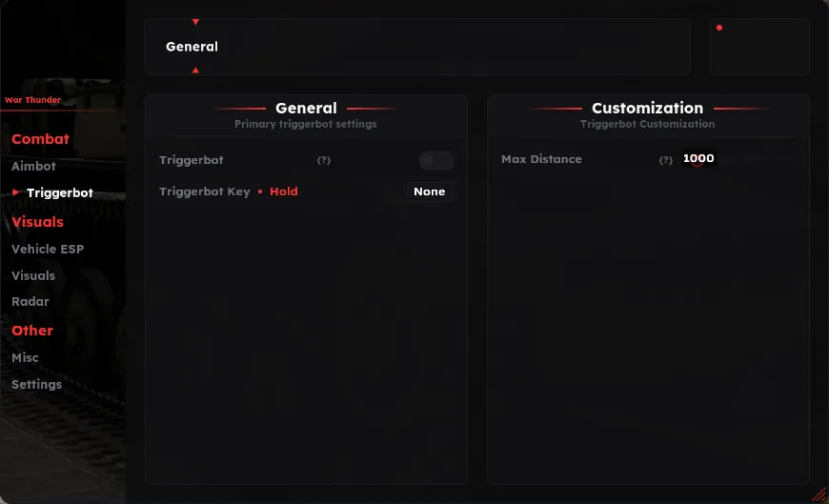Select the Radar sidebar item

30,301
